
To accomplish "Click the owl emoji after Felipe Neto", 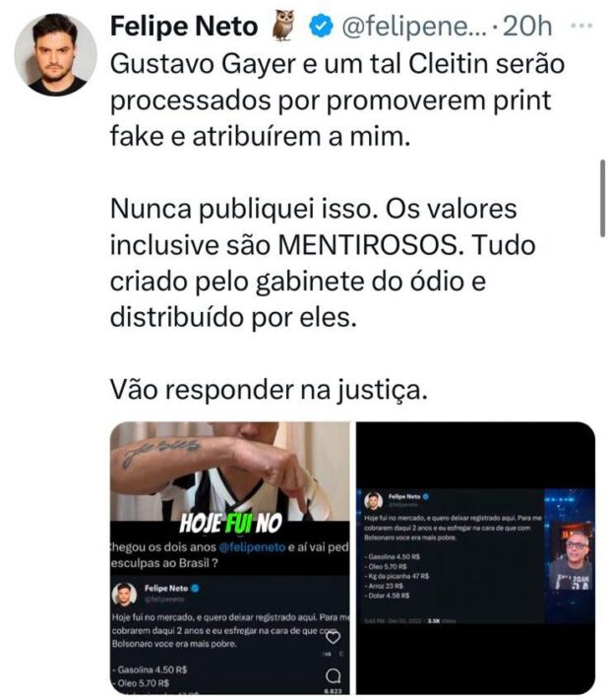I will [283, 26].
